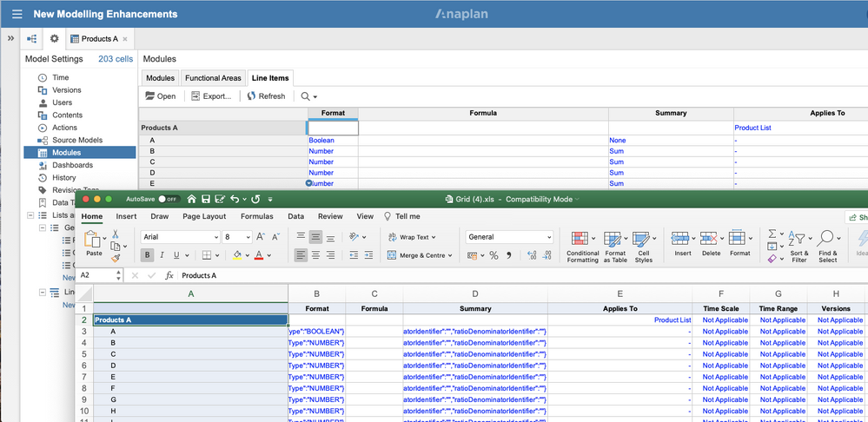Image resolution: width=868 pixels, height=422 pixels.
Task: Toggle Italic formatting in Excel
Action: pyautogui.click(x=162, y=255)
